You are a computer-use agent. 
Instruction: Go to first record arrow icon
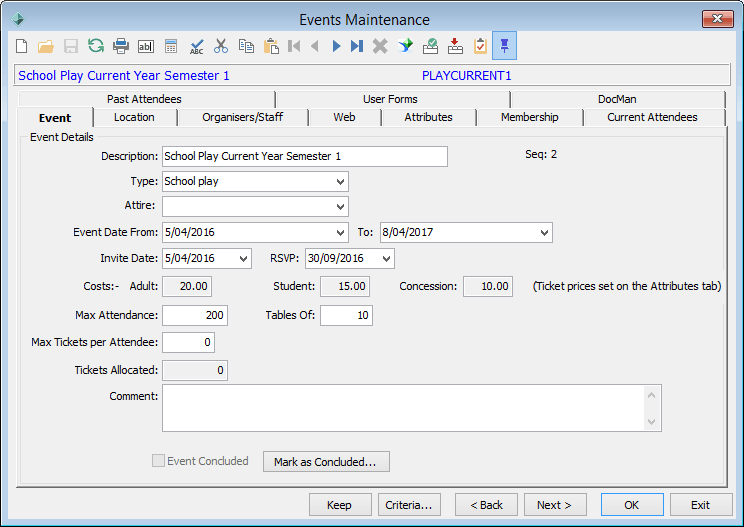click(x=294, y=46)
